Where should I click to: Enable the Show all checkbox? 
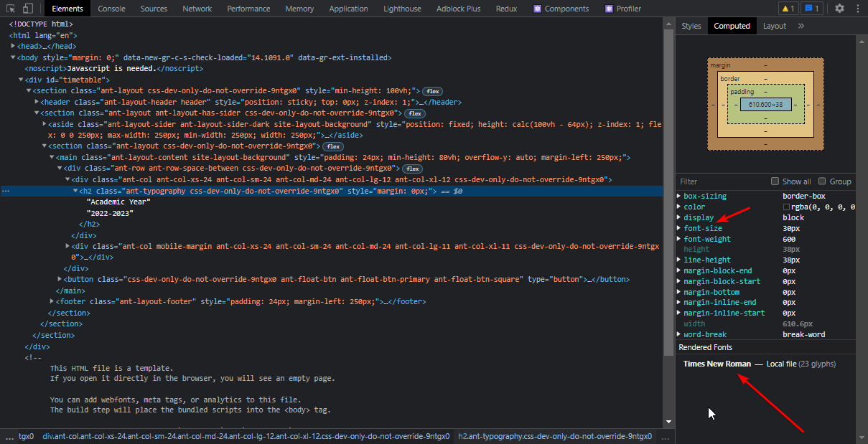[x=775, y=181]
